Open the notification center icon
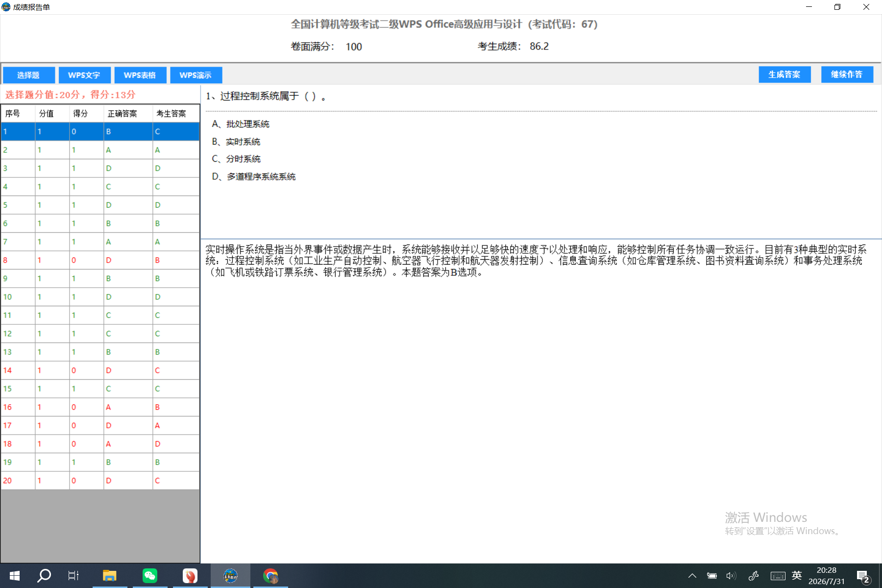The image size is (882, 588). [x=863, y=576]
